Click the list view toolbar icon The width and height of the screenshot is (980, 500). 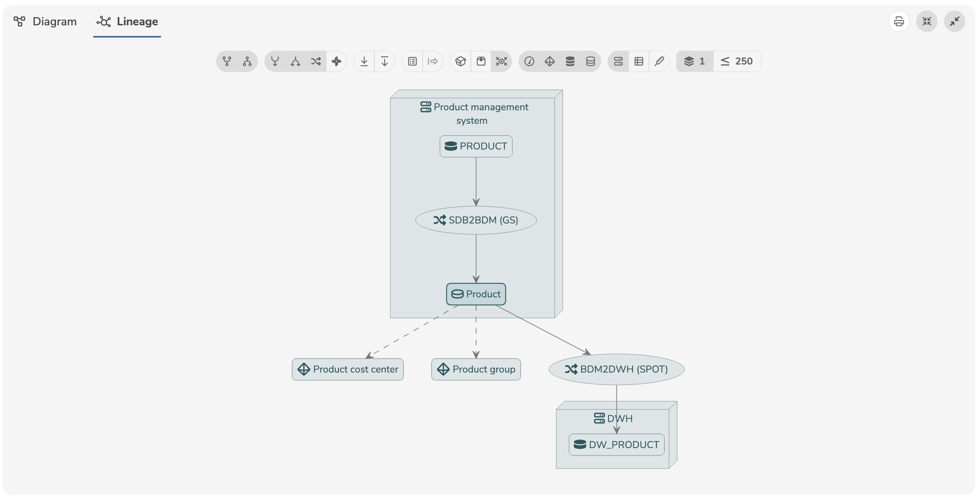point(412,61)
